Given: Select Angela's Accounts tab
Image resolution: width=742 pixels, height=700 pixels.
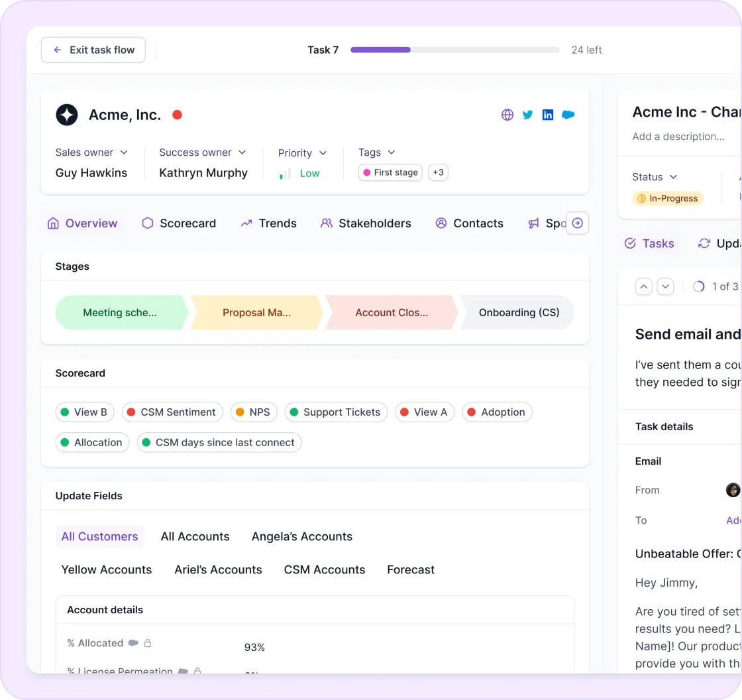Looking at the screenshot, I should tap(302, 537).
